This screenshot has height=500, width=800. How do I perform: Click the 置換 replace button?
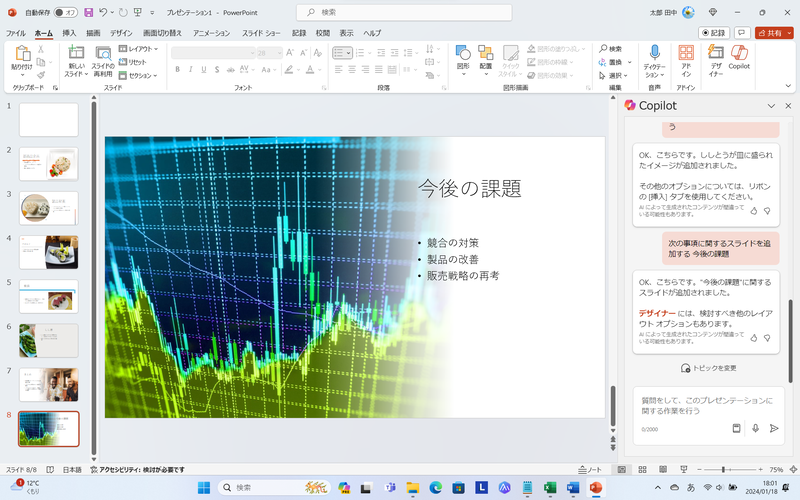(611, 62)
